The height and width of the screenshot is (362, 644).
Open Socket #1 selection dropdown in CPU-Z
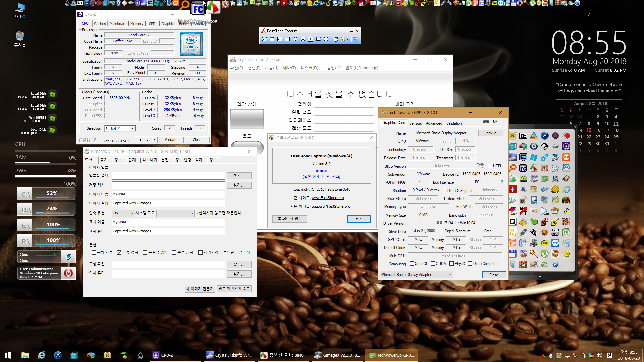point(133,129)
